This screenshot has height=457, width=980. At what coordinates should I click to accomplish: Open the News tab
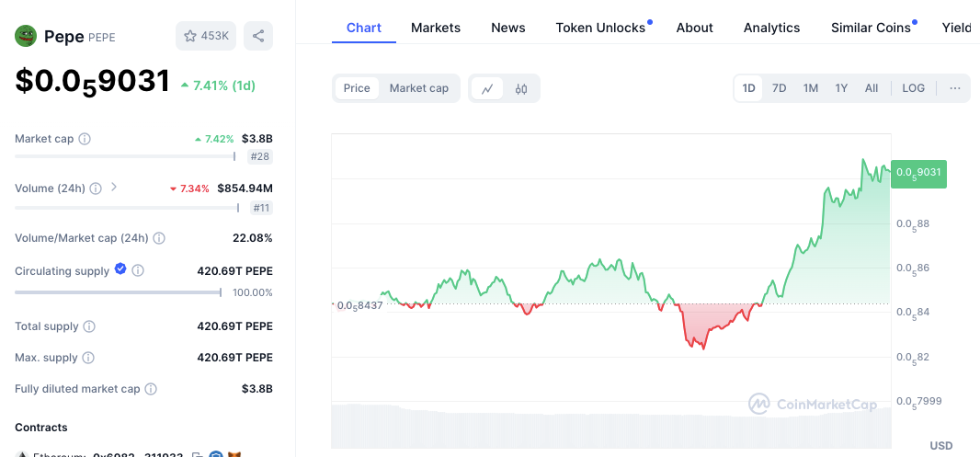pos(508,28)
